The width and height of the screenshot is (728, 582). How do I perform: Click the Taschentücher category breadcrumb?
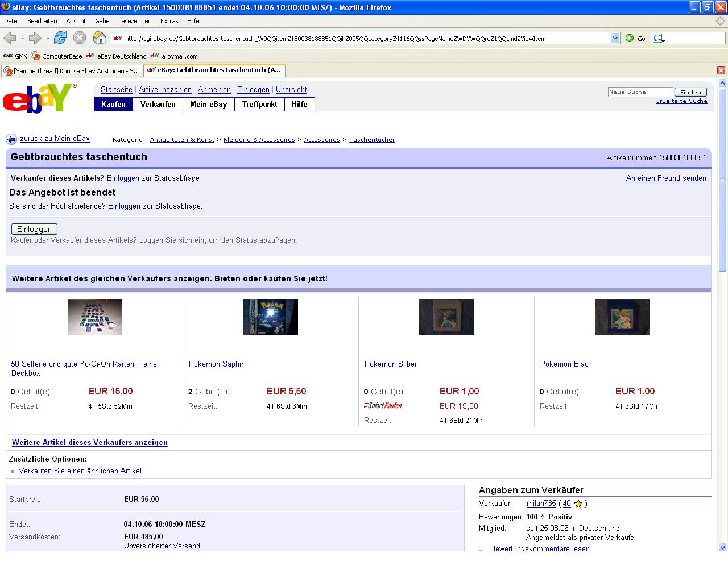pyautogui.click(x=372, y=140)
